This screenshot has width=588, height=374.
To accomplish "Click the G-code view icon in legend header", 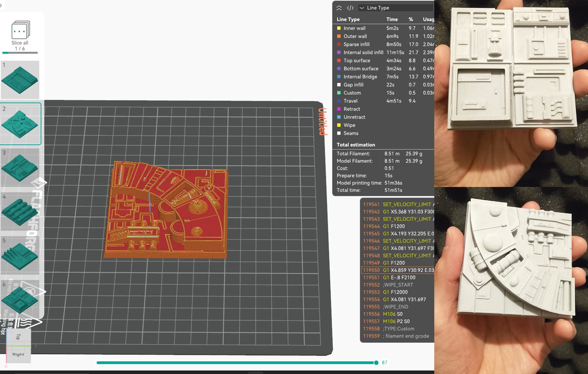I will coord(350,8).
